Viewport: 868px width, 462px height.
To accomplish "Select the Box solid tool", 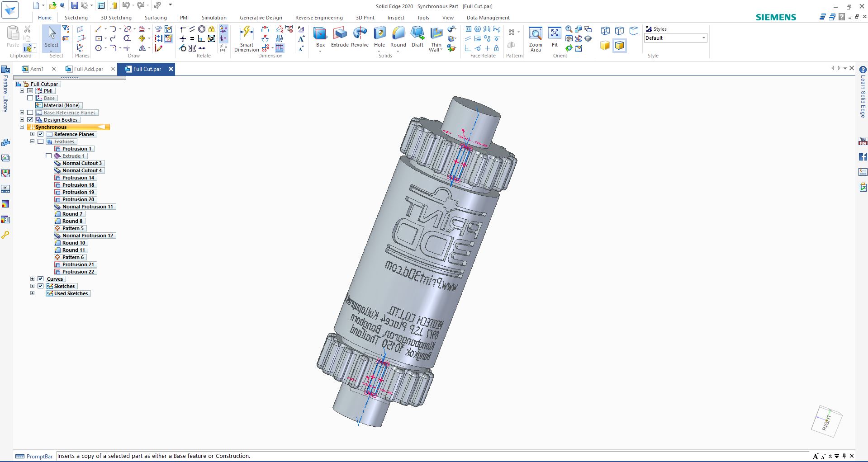I will (320, 36).
